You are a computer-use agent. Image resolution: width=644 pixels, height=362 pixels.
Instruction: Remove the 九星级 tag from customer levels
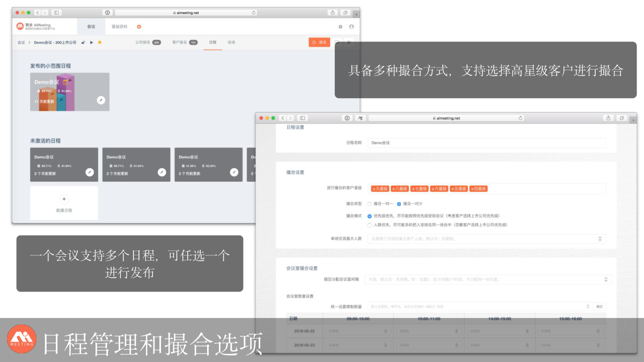pos(374,189)
